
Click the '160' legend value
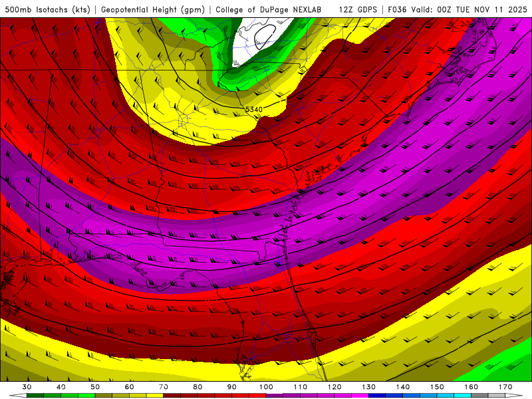point(471,387)
